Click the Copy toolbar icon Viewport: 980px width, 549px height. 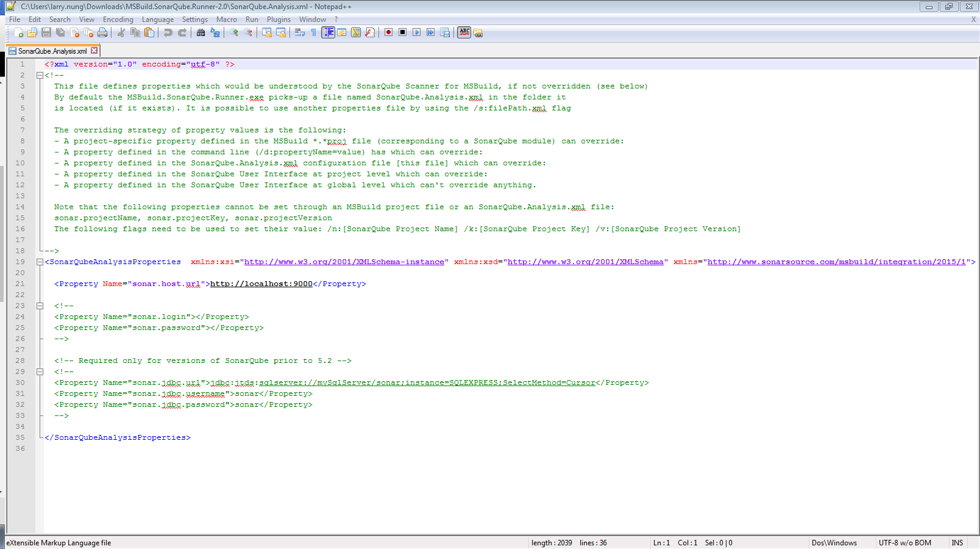click(x=135, y=32)
